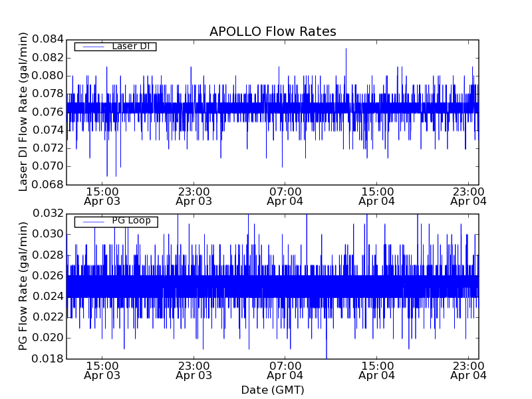Select the "Laser DI" legend label

coord(131,46)
